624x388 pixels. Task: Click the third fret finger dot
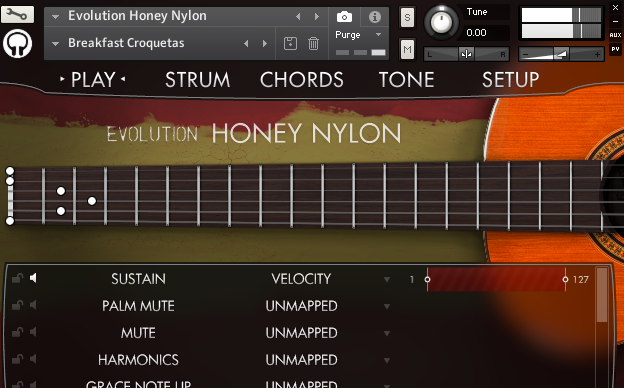click(92, 201)
